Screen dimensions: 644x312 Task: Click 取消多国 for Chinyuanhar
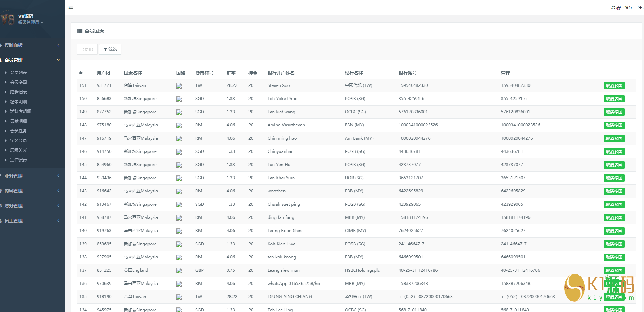[x=614, y=152]
